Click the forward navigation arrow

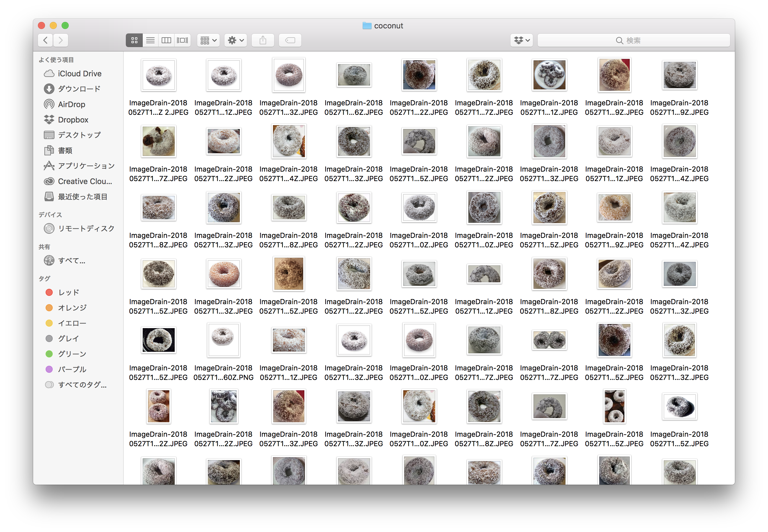(61, 40)
